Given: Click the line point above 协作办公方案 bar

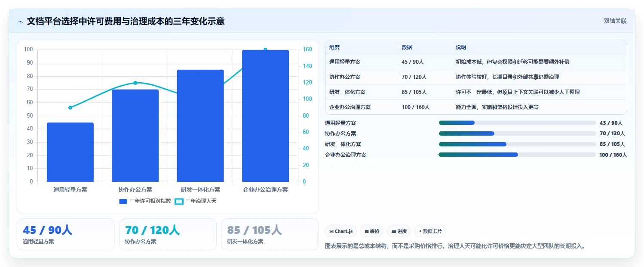Looking at the screenshot, I should [x=135, y=83].
